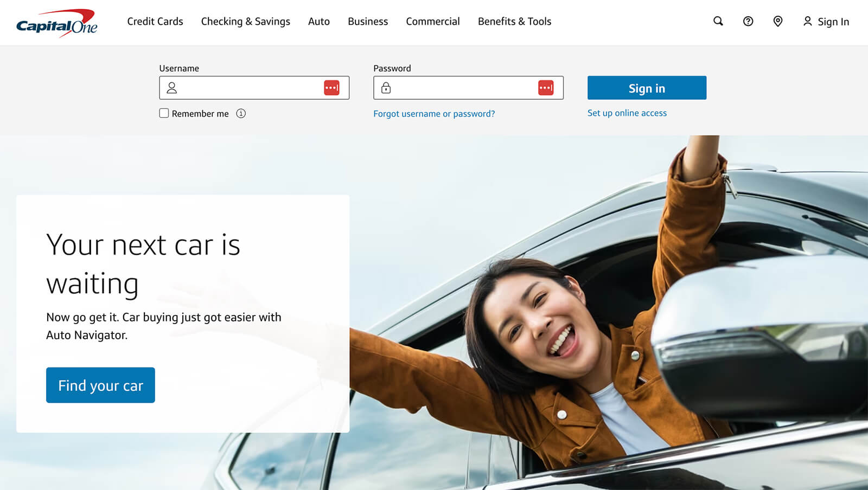Focus the Username input field
Image resolution: width=868 pixels, height=490 pixels.
click(250, 88)
